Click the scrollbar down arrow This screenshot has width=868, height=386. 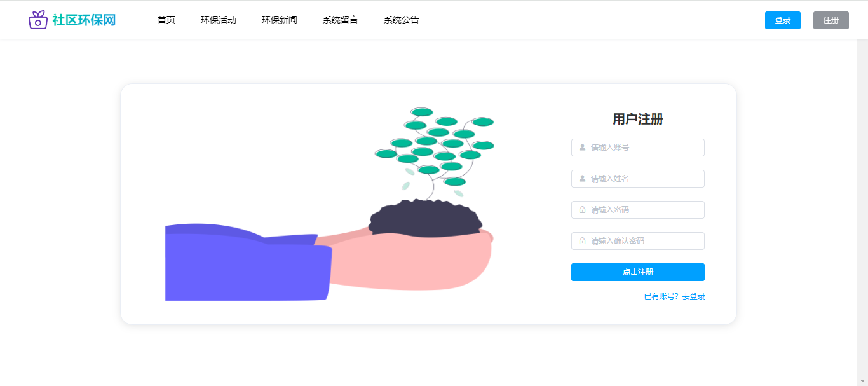tap(862, 380)
